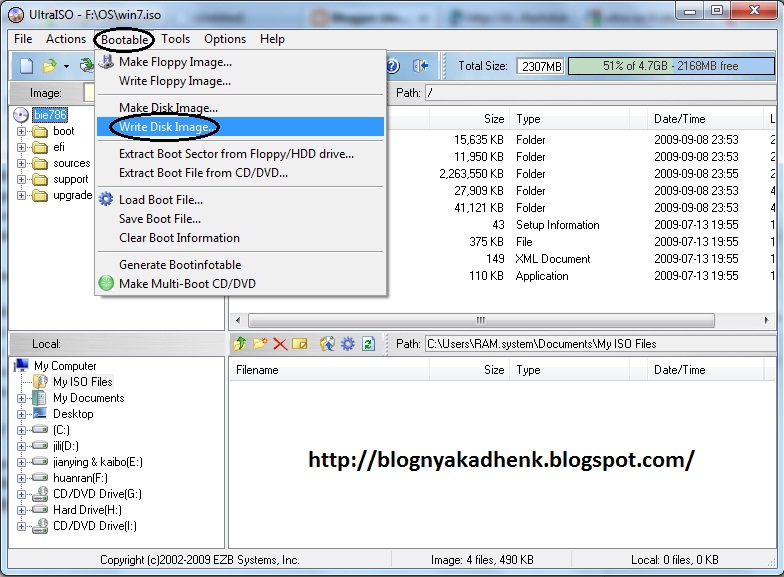The width and height of the screenshot is (784, 577).
Task: Click the UltraISO title bar application icon
Action: pyautogui.click(x=16, y=15)
